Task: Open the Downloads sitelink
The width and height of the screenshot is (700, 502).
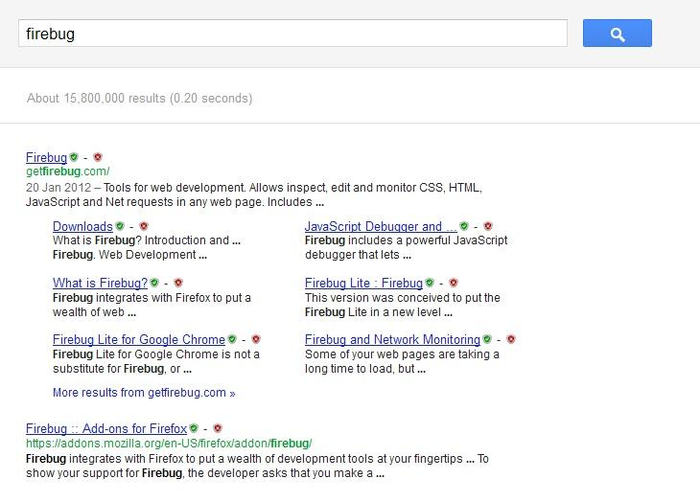Action: coord(83,226)
